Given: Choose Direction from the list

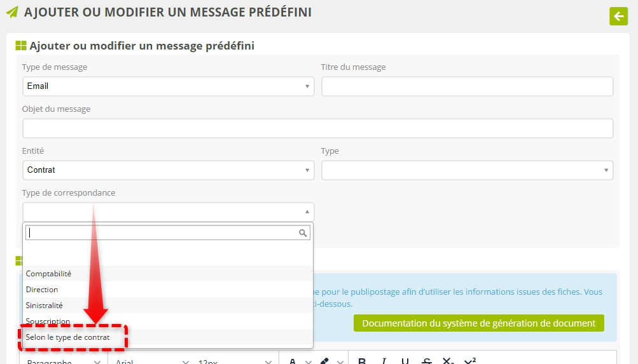Looking at the screenshot, I should click(42, 290).
